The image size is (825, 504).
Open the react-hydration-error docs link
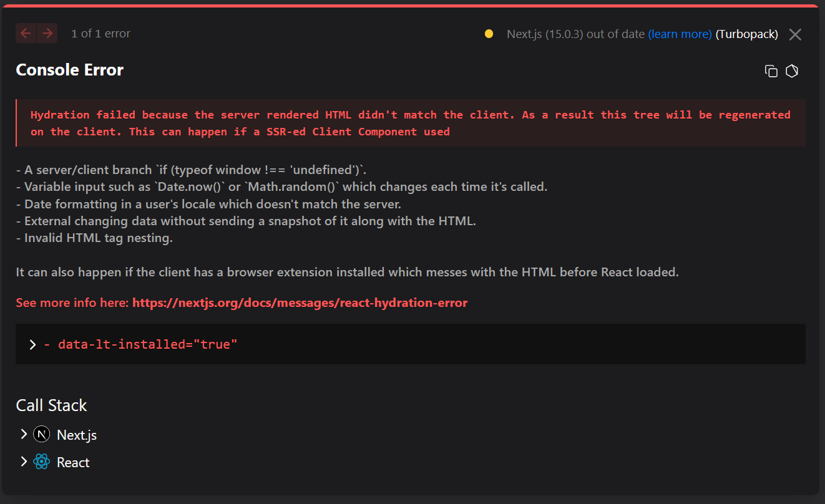coord(300,303)
